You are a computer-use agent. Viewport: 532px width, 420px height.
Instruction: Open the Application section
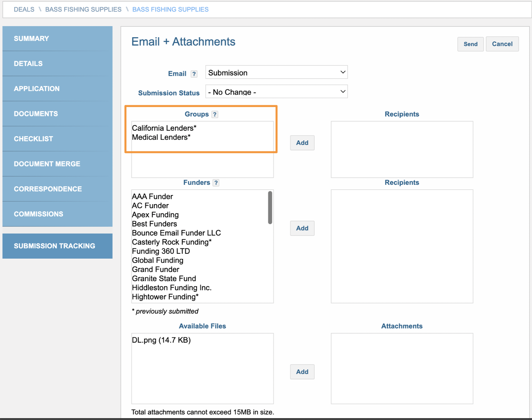pyautogui.click(x=57, y=89)
